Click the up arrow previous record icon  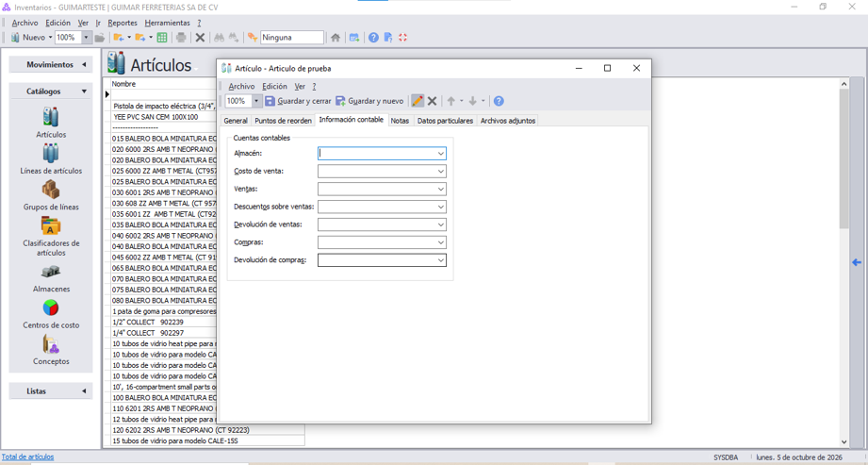pos(451,101)
